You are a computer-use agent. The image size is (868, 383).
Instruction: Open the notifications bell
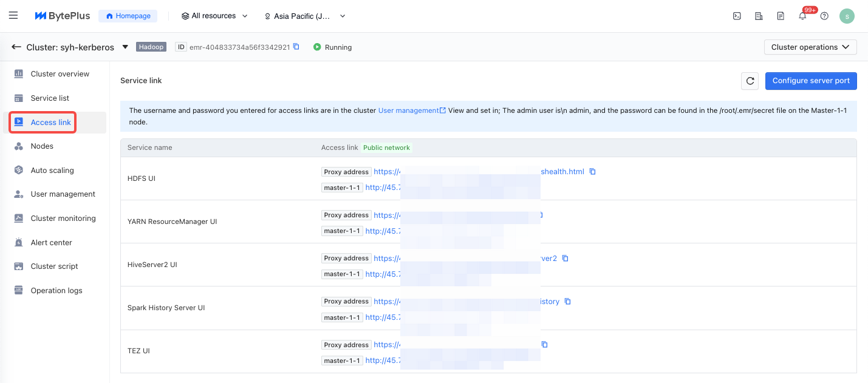tap(802, 16)
